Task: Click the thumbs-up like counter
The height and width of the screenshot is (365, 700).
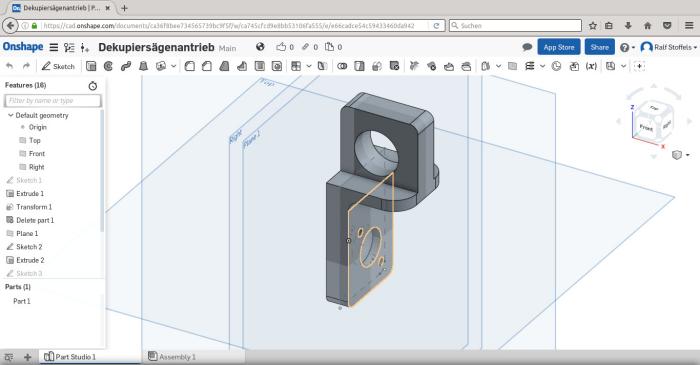Action: (285, 47)
